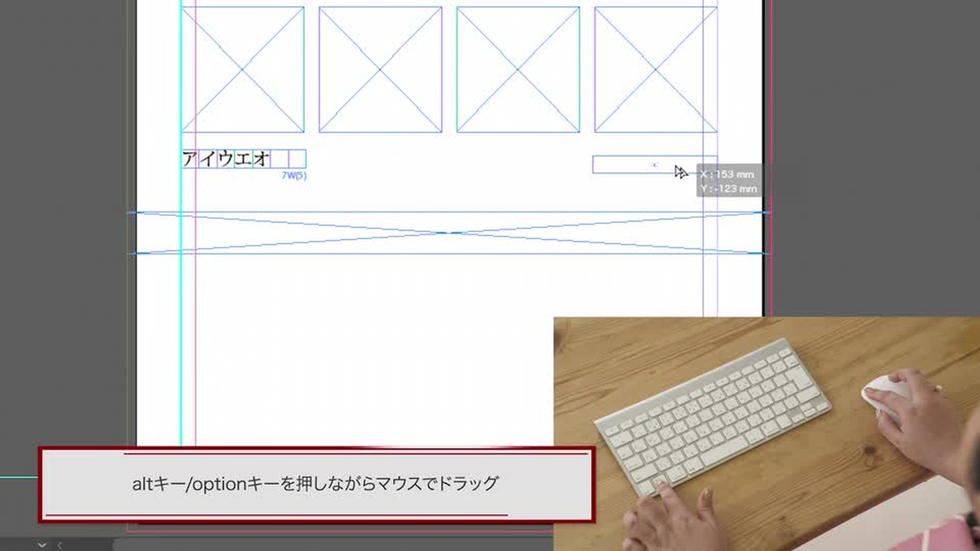This screenshot has width=980, height=551.
Task: Click the アイウエオ text frame
Action: pyautogui.click(x=226, y=159)
